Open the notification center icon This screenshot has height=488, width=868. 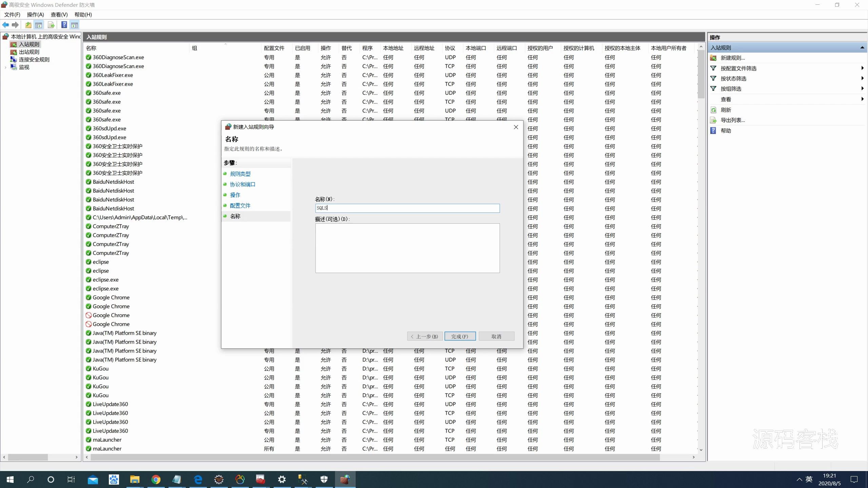[x=854, y=480]
